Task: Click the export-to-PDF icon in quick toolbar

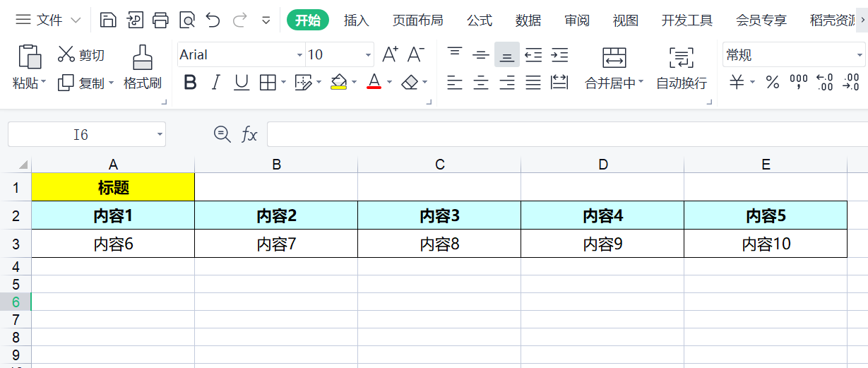Action: (135, 20)
